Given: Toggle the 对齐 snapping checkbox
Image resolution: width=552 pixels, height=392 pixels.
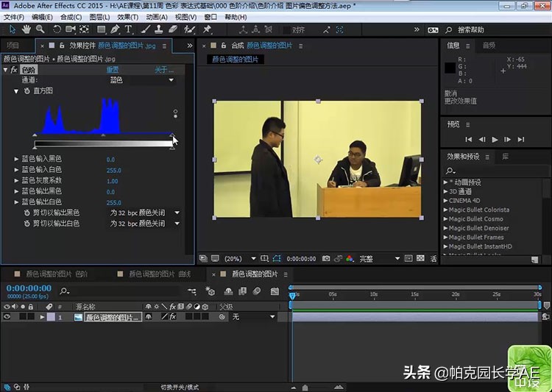Looking at the screenshot, I should coord(287,30).
